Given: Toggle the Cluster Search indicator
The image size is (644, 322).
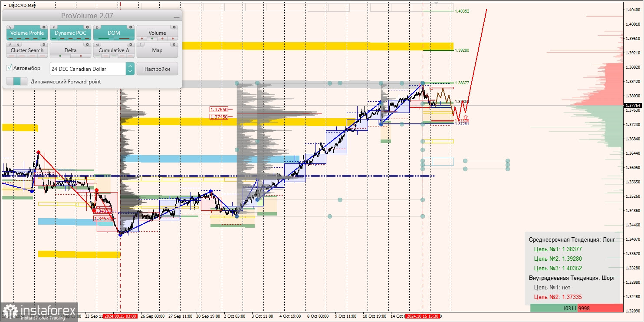Looking at the screenshot, I should pyautogui.click(x=27, y=50).
